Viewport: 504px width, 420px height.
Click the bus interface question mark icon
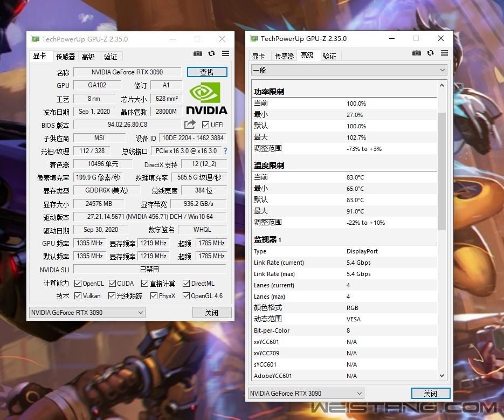coord(225,151)
